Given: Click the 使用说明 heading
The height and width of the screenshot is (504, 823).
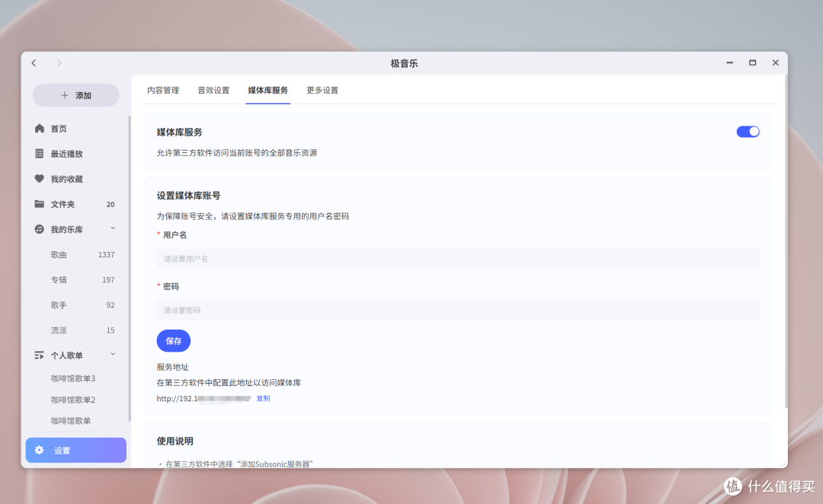Looking at the screenshot, I should (175, 441).
